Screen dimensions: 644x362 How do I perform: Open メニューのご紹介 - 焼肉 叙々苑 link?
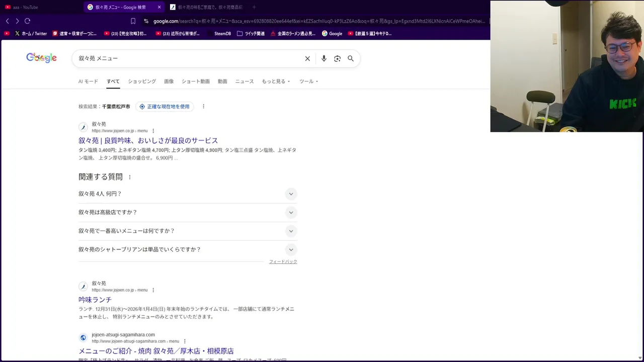point(156,351)
